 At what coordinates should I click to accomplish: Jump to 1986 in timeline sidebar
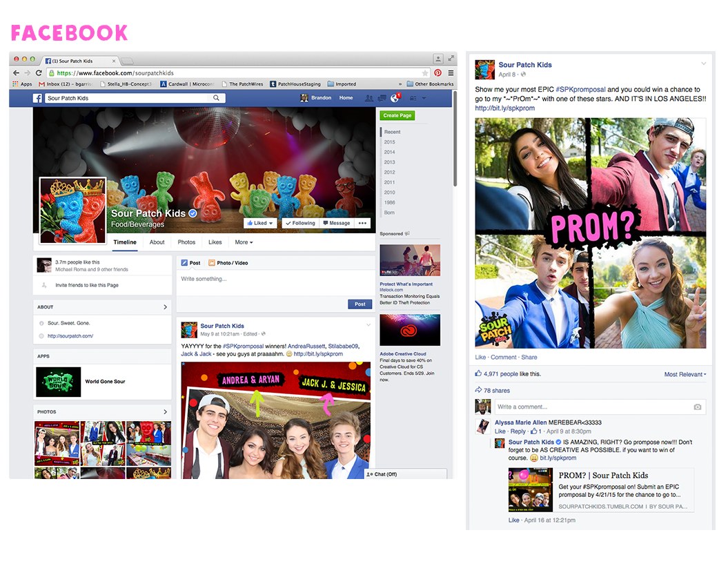tap(390, 202)
